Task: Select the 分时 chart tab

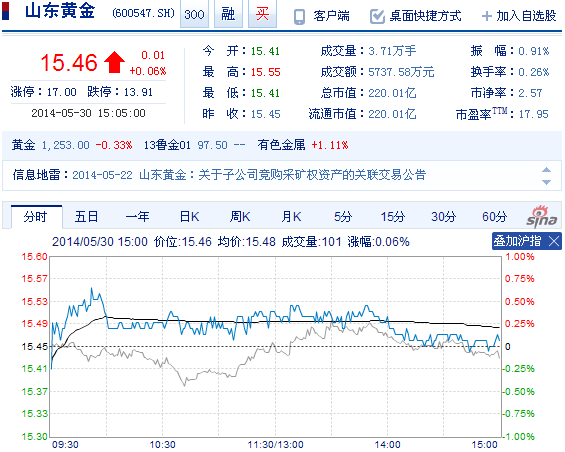Action: coord(36,217)
